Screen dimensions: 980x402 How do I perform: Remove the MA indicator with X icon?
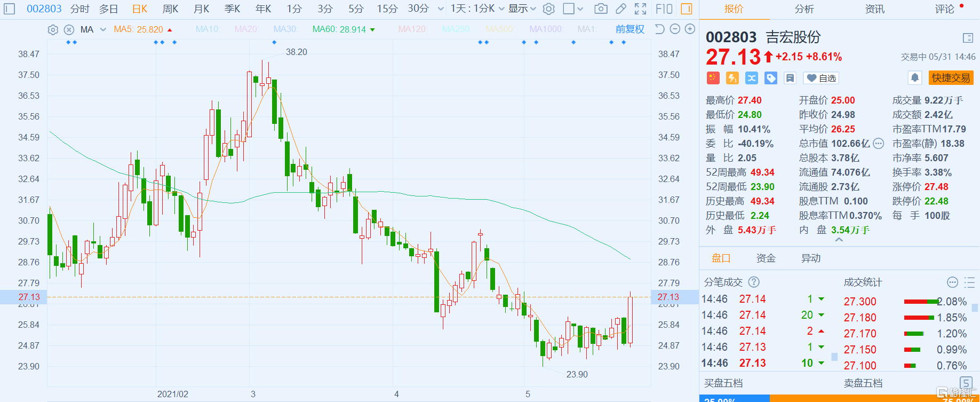[69, 30]
